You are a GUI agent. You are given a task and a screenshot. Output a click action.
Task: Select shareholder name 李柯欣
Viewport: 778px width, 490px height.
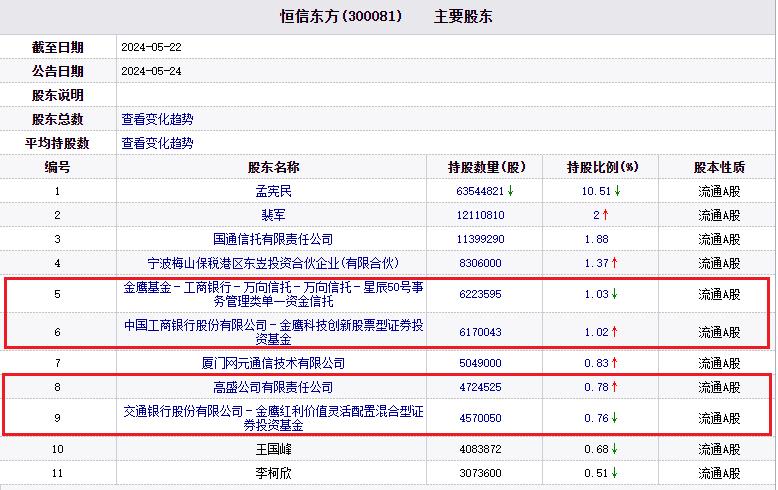coord(273,473)
